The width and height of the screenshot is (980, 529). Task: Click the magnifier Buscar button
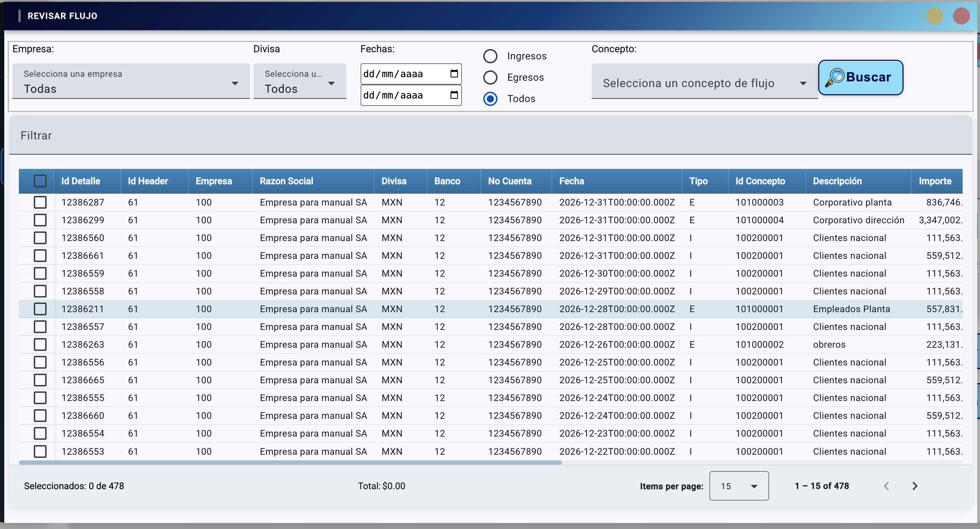coord(860,77)
